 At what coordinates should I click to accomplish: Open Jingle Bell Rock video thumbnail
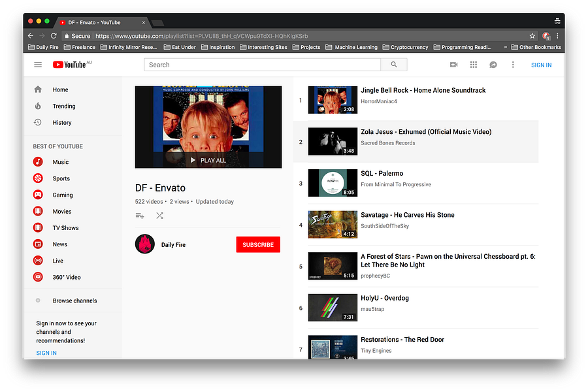pos(333,100)
